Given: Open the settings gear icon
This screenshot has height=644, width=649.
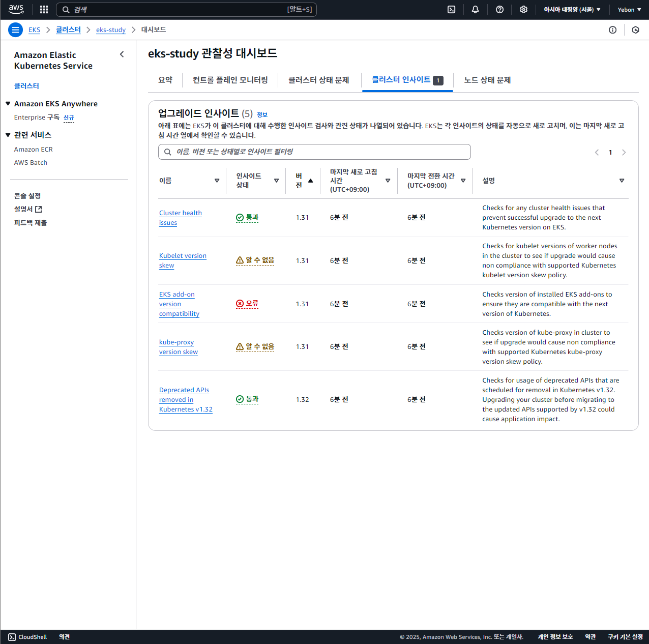Looking at the screenshot, I should tap(523, 10).
